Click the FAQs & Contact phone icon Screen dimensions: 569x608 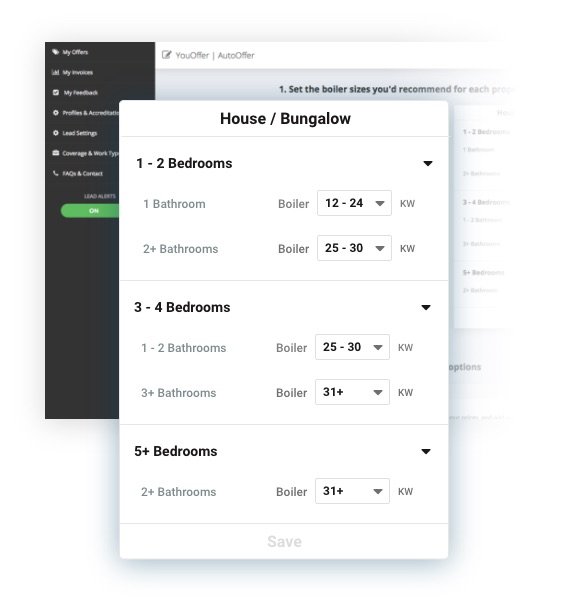tap(55, 173)
